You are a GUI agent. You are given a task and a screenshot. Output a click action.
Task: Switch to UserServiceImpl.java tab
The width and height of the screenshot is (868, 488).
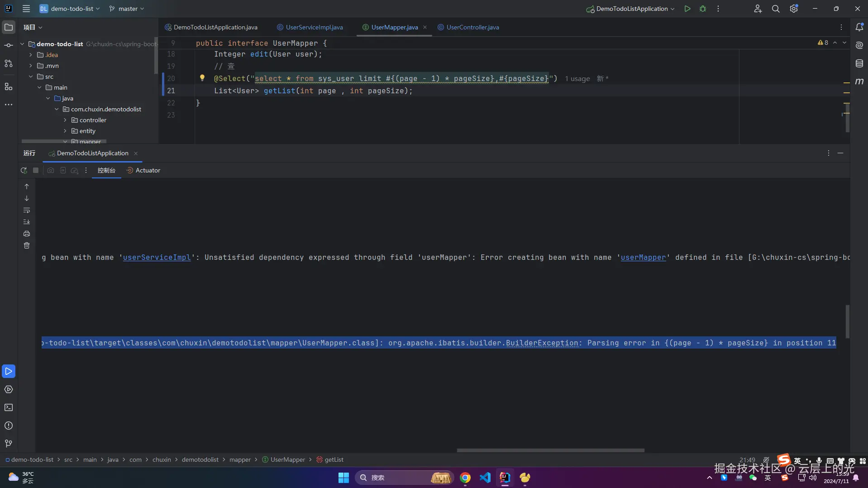coord(310,27)
